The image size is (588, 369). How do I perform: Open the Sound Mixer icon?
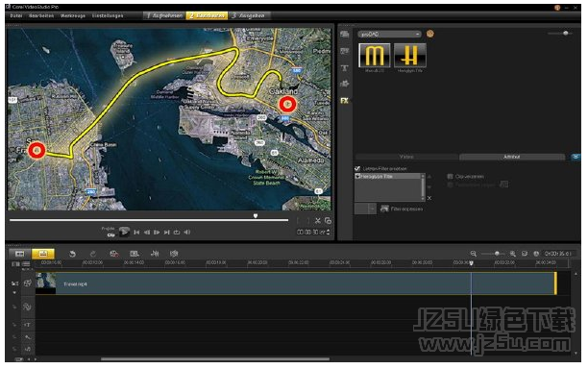tap(155, 254)
